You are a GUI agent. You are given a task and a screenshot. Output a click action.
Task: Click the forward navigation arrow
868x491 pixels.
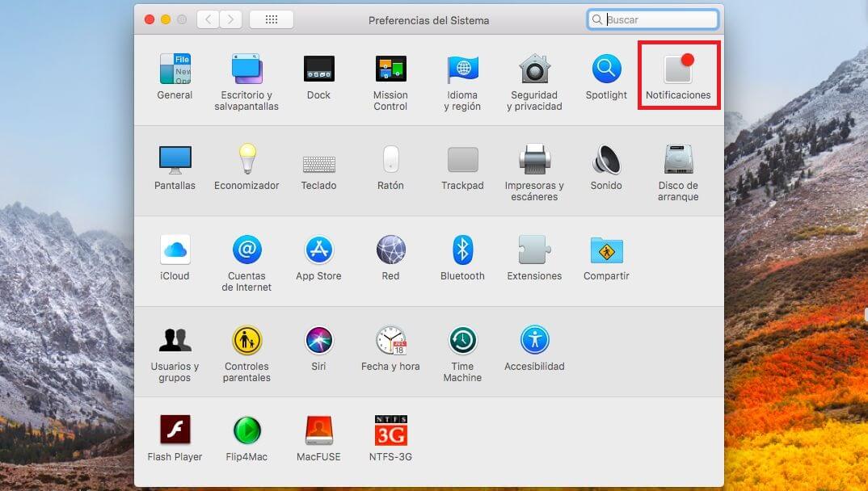(231, 20)
